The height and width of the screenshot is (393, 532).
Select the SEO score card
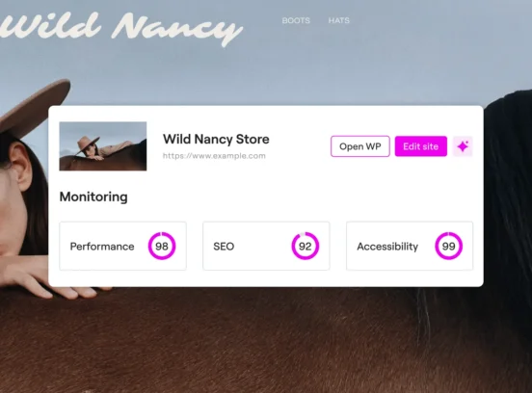click(266, 246)
